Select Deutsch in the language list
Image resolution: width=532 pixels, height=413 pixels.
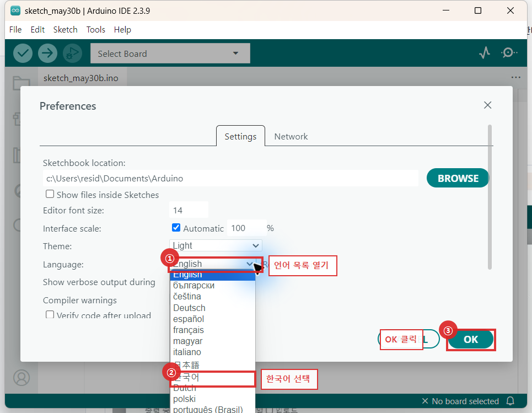pyautogui.click(x=212, y=308)
